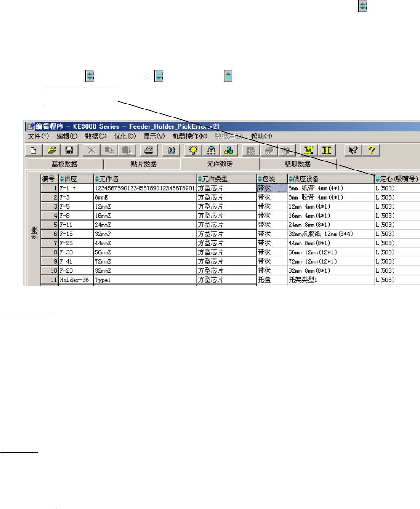The height and width of the screenshot is (509, 420).
Task: Copy selection using toolbar copy icon
Action: click(109, 150)
